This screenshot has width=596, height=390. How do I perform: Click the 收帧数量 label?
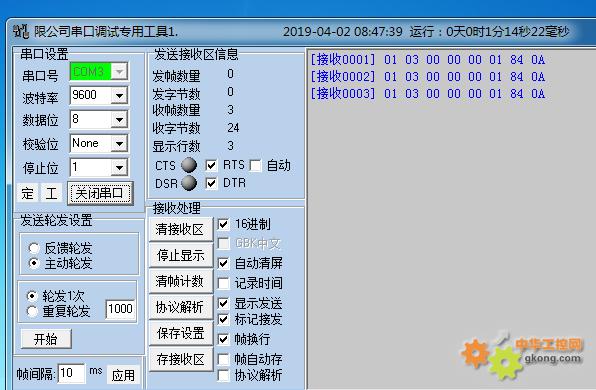click(176, 110)
